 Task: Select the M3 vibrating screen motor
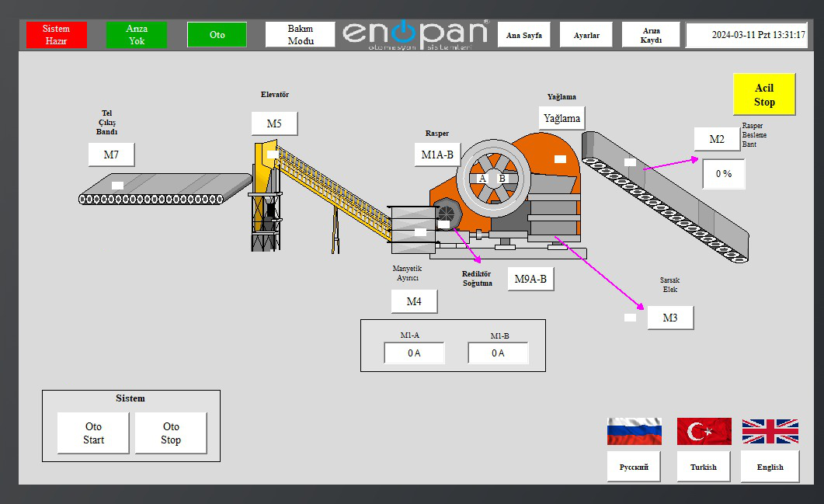670,318
